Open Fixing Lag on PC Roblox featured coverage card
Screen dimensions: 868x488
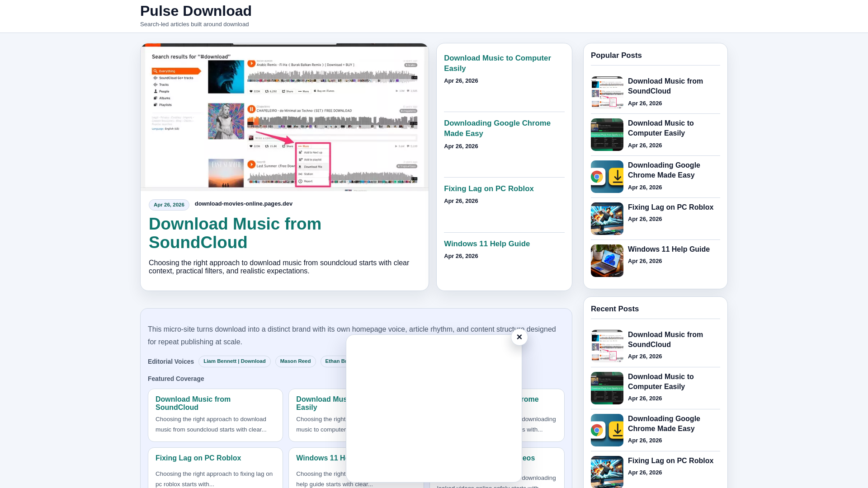215,468
